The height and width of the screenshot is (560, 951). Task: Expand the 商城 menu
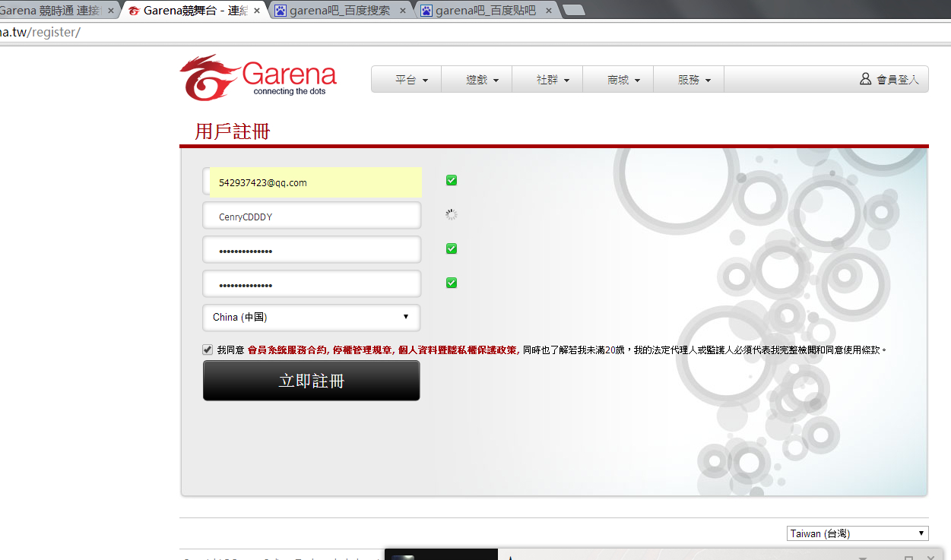[618, 79]
